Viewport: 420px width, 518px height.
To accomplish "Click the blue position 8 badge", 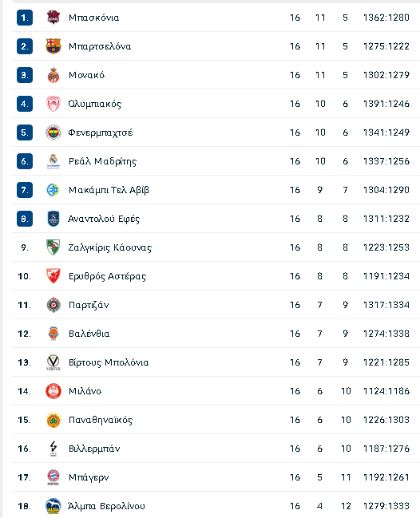I will (25, 219).
